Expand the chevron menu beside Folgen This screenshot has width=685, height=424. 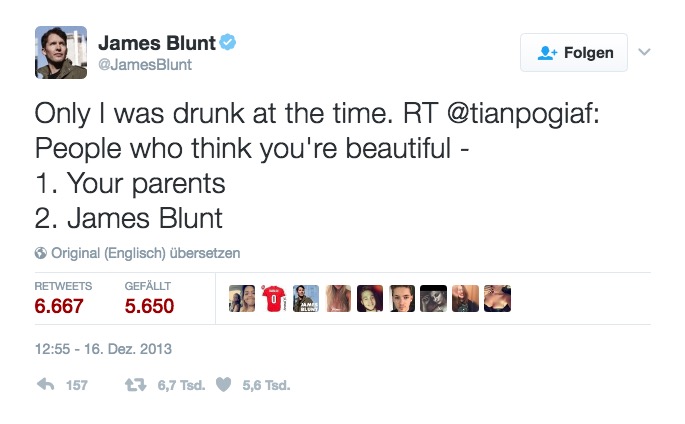pos(644,52)
